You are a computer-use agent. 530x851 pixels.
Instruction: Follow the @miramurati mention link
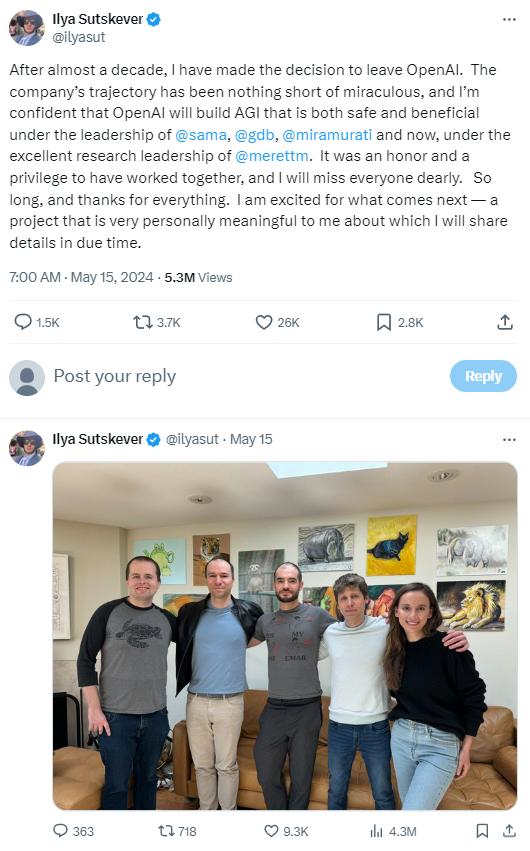(x=327, y=135)
